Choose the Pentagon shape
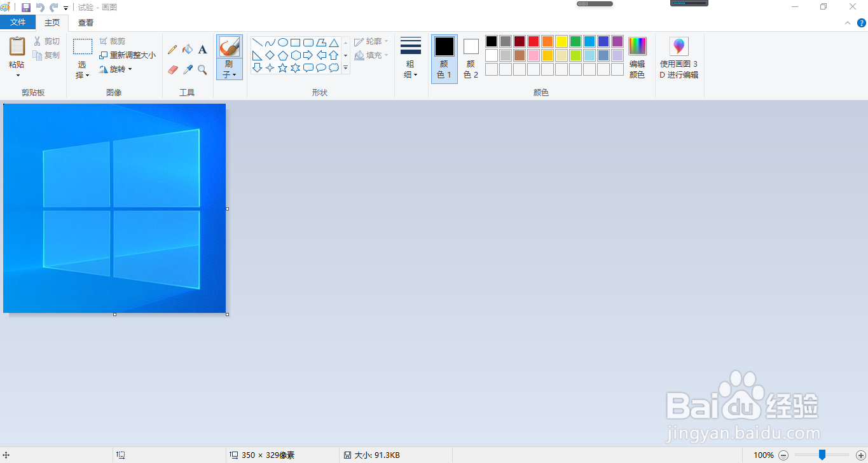Viewport: 868px width, 463px height. click(283, 55)
